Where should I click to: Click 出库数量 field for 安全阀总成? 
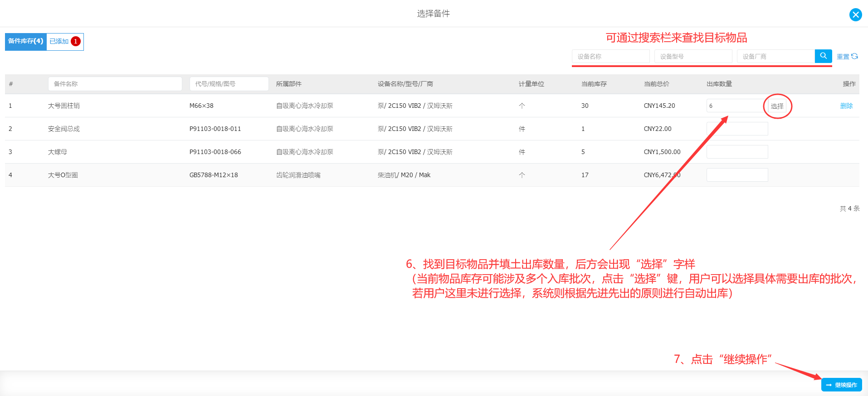[737, 129]
